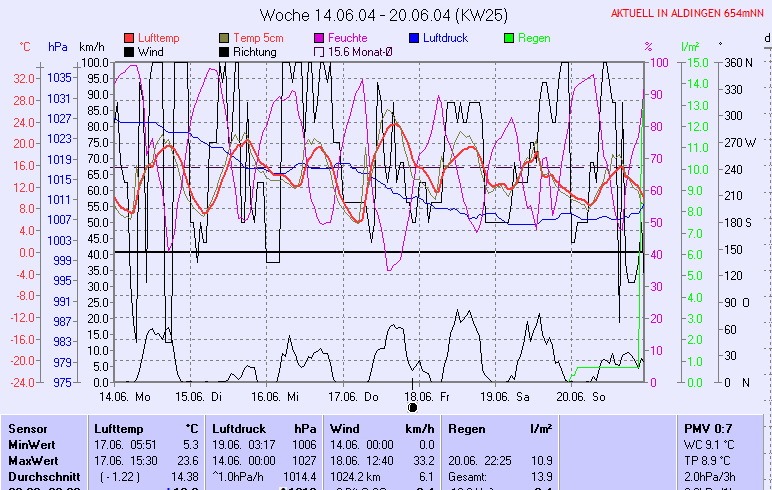This screenshot has height=490, width=772.
Task: Click the olive Temp 5cm legend square
Action: coord(224,37)
